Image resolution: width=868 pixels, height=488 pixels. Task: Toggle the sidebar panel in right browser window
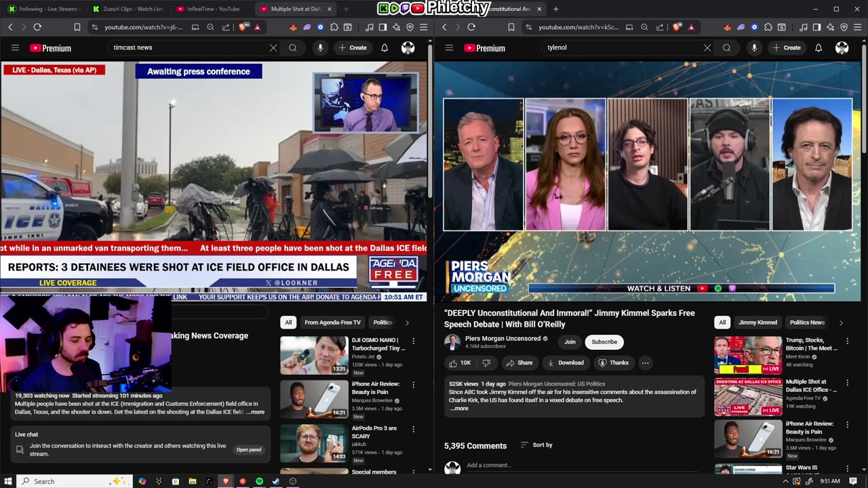816,27
